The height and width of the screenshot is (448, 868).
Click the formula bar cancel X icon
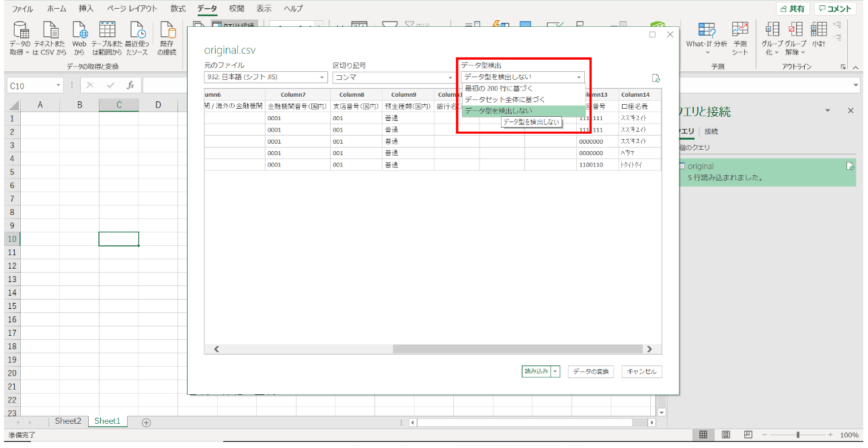point(91,85)
